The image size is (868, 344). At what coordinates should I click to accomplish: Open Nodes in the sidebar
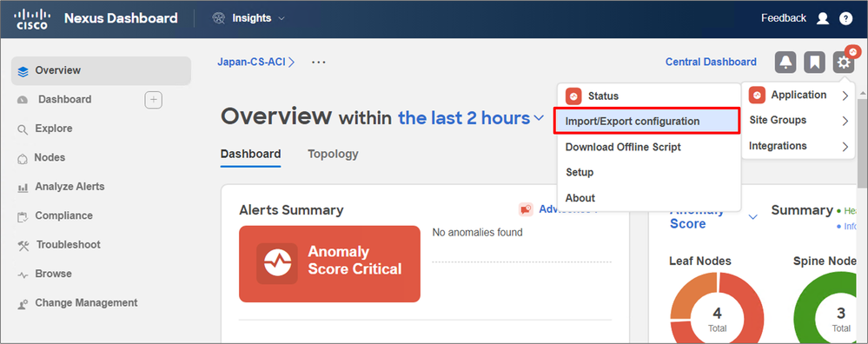point(50,157)
